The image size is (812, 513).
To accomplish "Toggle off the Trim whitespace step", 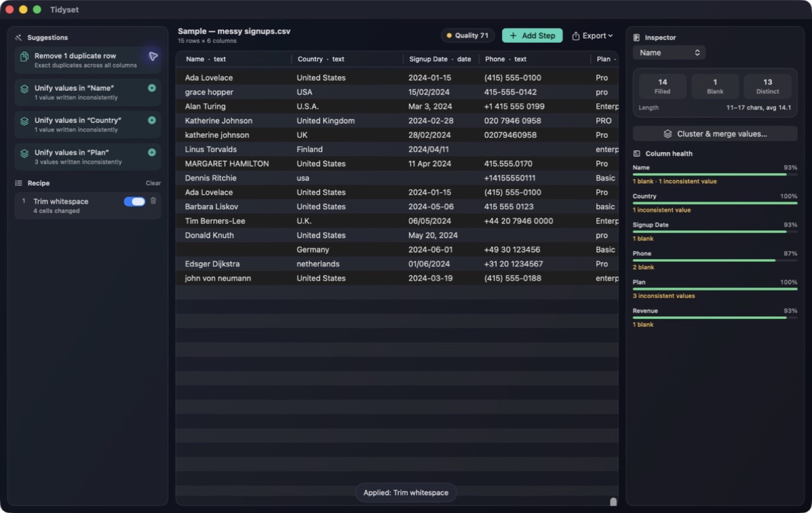I will tap(134, 201).
